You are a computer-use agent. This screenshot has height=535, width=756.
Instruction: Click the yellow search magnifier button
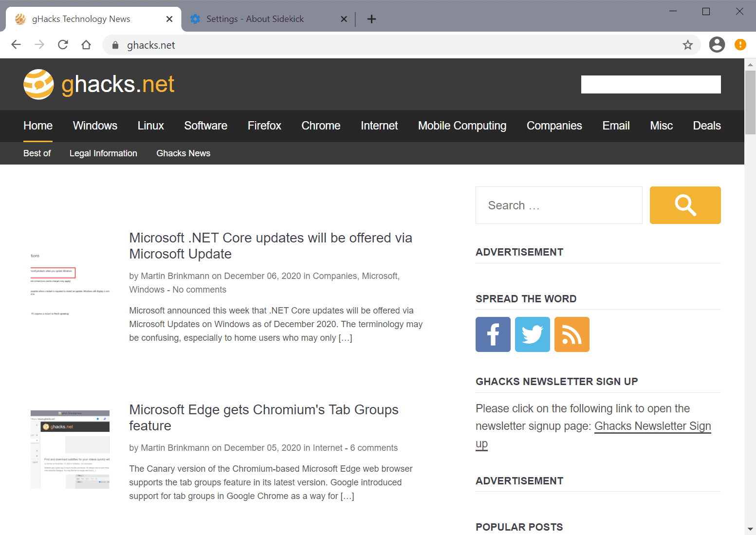[x=685, y=205]
